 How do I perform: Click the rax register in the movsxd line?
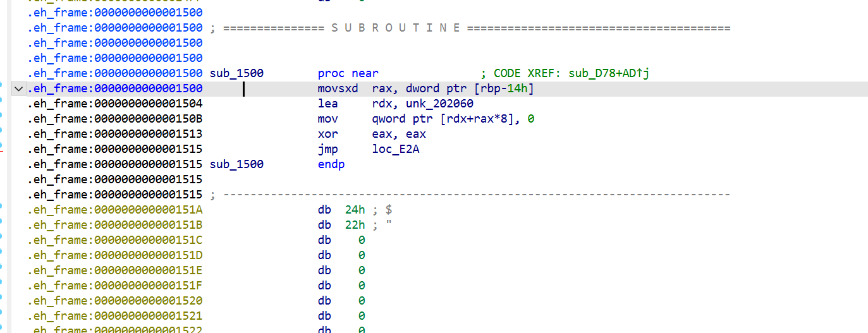coord(382,88)
